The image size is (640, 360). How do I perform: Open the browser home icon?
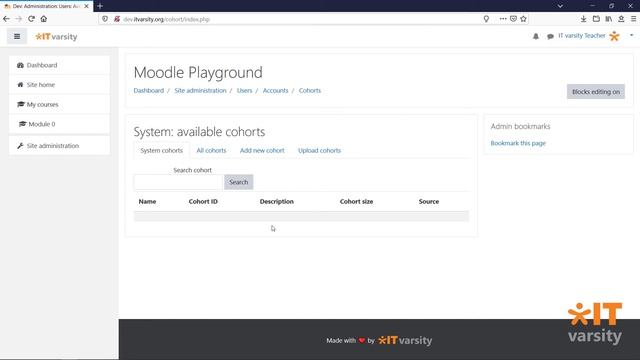tap(44, 19)
